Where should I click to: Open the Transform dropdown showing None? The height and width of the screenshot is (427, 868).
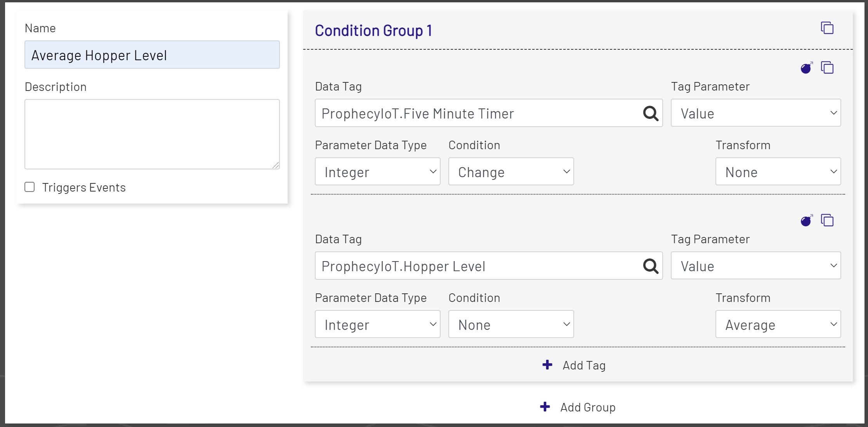coord(778,171)
